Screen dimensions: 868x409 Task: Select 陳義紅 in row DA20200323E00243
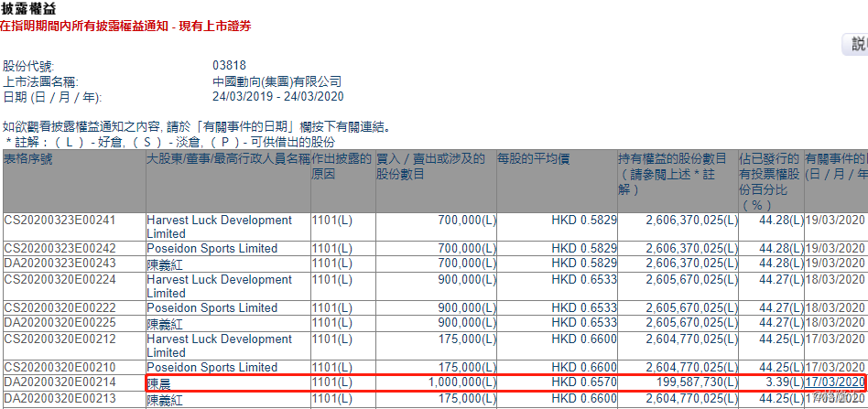[165, 264]
